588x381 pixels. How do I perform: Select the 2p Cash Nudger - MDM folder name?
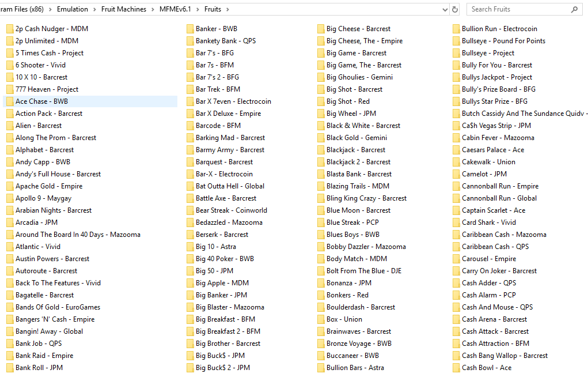(52, 29)
